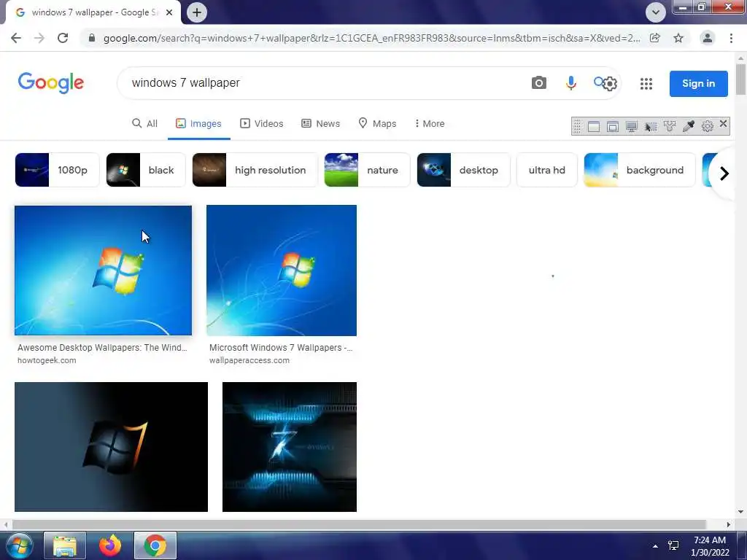Go back with browser back arrow
747x560 pixels.
click(16, 38)
